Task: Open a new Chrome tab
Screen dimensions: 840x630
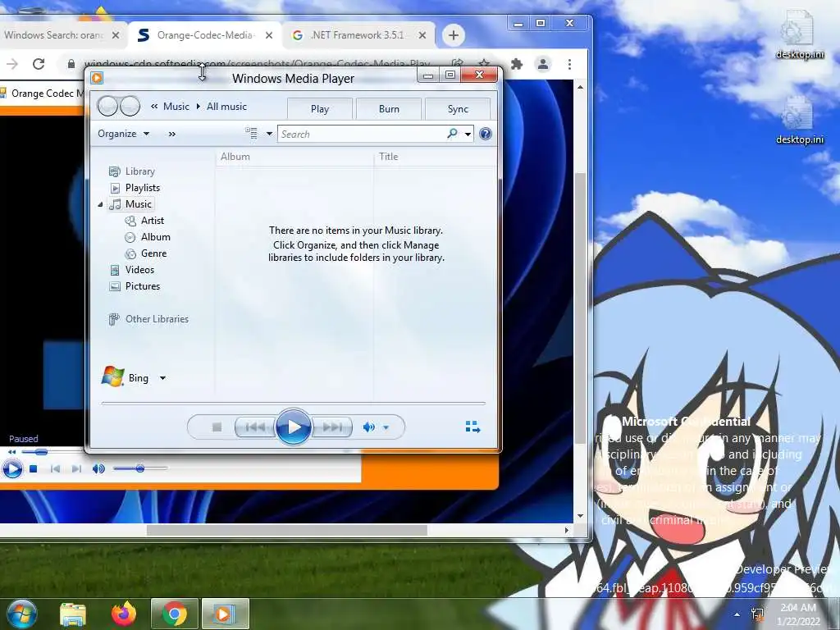Action: pos(453,35)
